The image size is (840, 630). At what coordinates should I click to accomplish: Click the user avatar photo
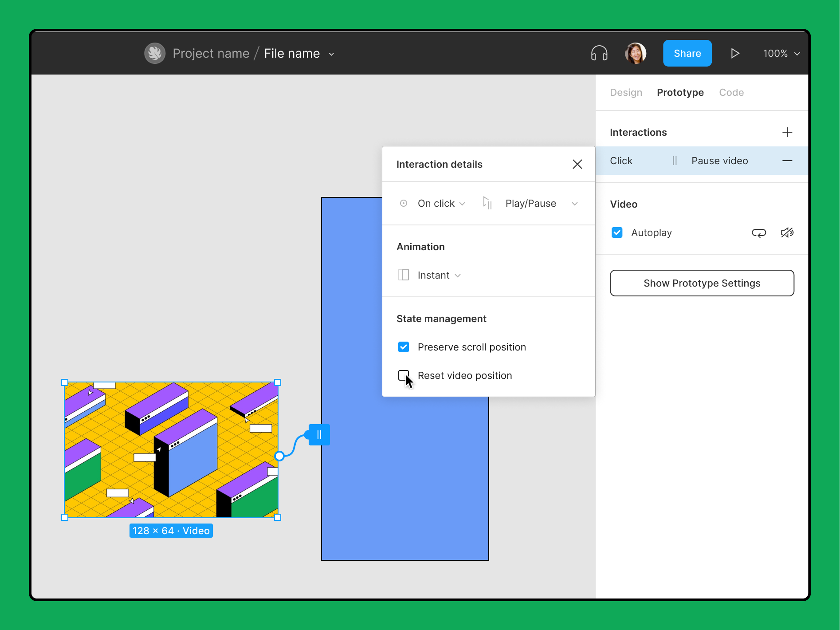[635, 53]
